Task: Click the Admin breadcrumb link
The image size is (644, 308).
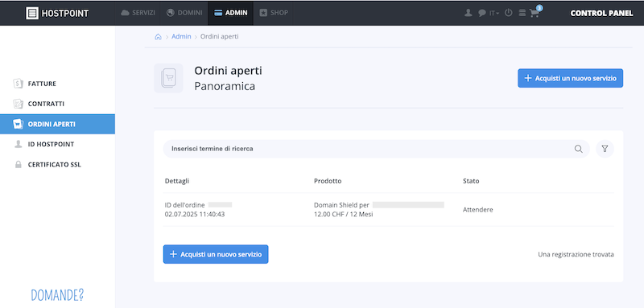Action: 181,36
